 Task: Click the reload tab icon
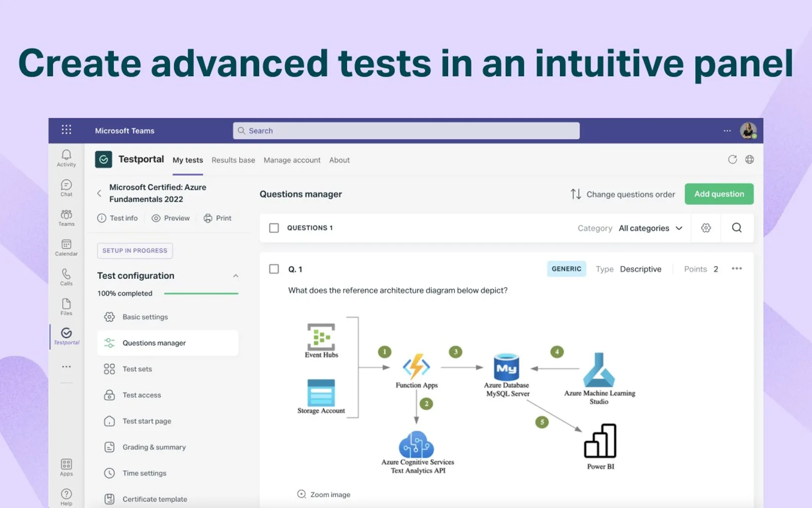[732, 160]
